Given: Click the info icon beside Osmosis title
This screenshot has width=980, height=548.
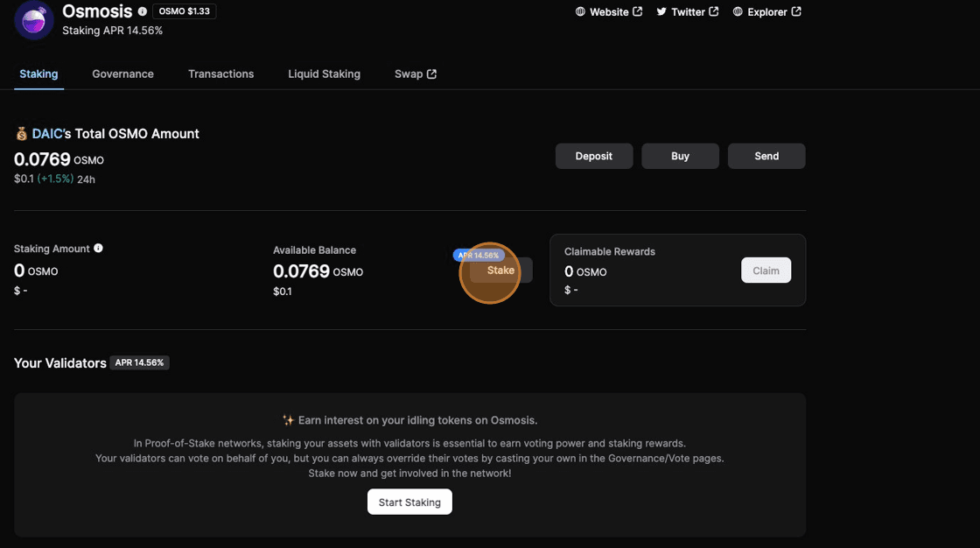Looking at the screenshot, I should [x=143, y=12].
